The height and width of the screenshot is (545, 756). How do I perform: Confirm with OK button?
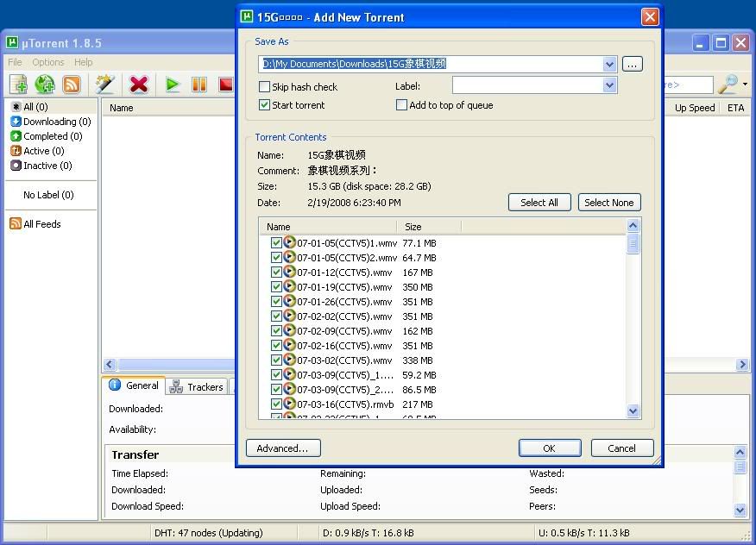coord(550,448)
